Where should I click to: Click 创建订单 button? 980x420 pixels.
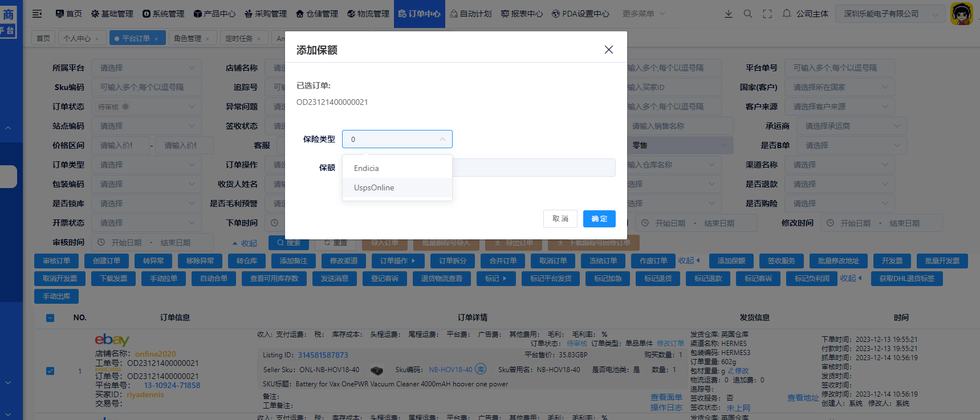pos(107,261)
